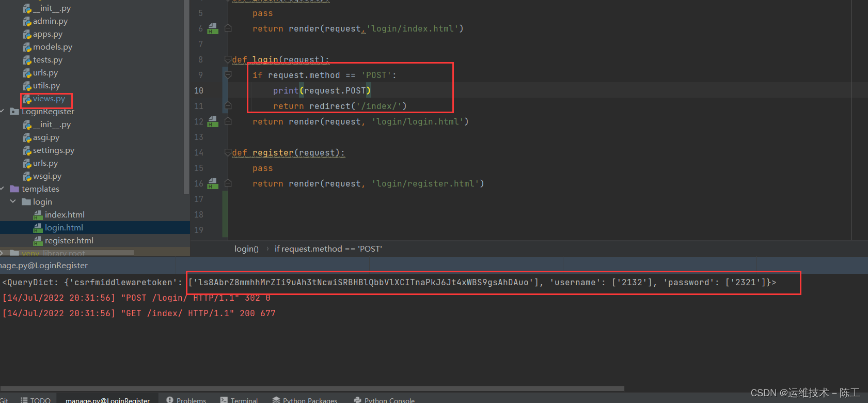This screenshot has width=868, height=403.
Task: Click the Python Packages tab icon
Action: pyautogui.click(x=276, y=400)
